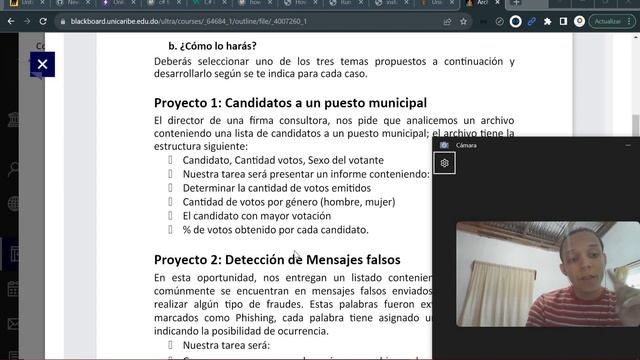Viewport: 640px width, 360px height.
Task: Toggle the browser side panel
Action: pyautogui.click(x=563, y=21)
